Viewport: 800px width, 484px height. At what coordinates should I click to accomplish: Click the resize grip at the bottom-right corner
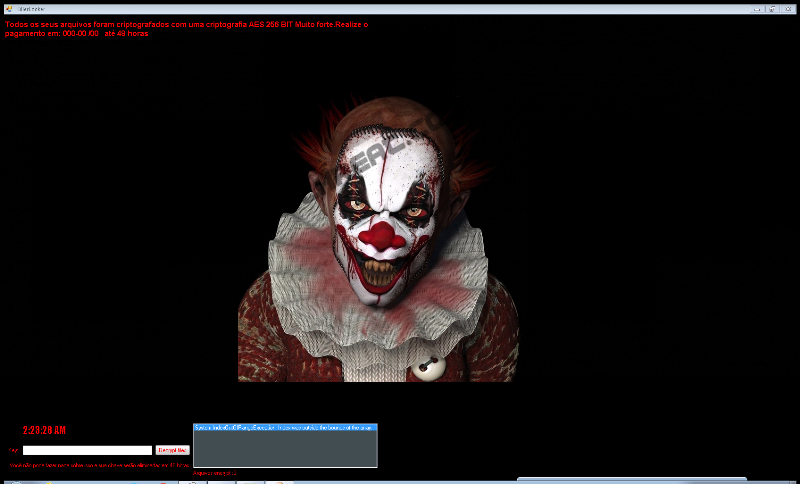(795, 480)
